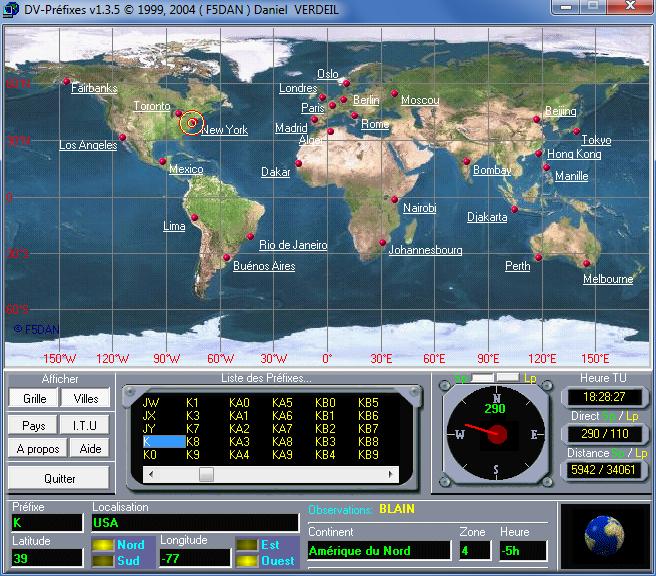656x576 pixels.
Task: Toggle the Nord latitude indicator
Action: [103, 545]
